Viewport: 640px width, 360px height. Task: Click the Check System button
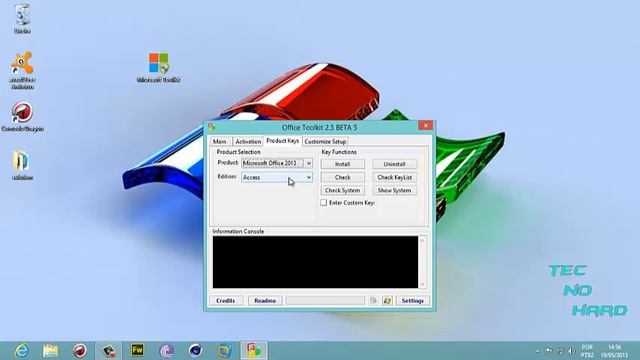[x=342, y=190]
